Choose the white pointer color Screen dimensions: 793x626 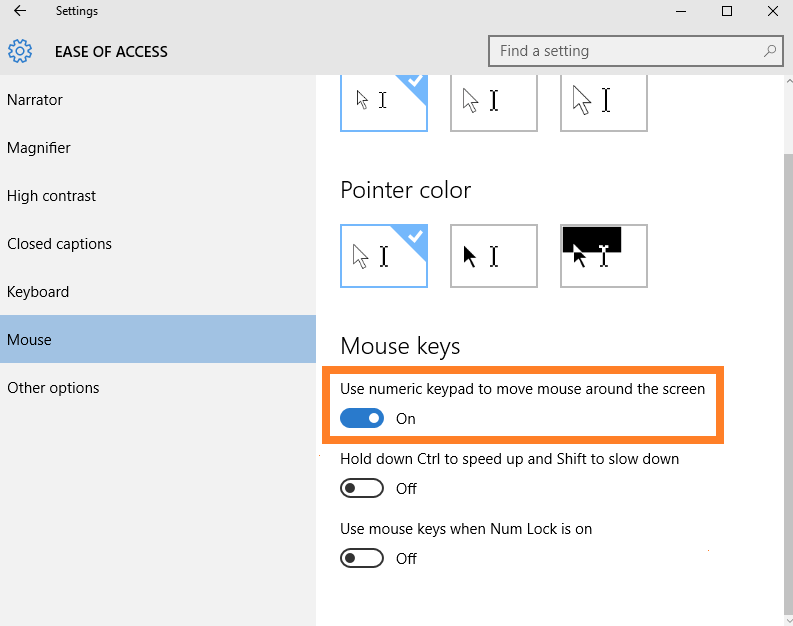point(384,256)
